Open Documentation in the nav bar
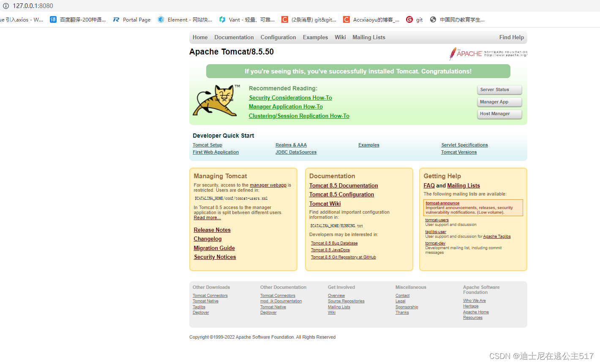This screenshot has width=600, height=364. tap(234, 37)
